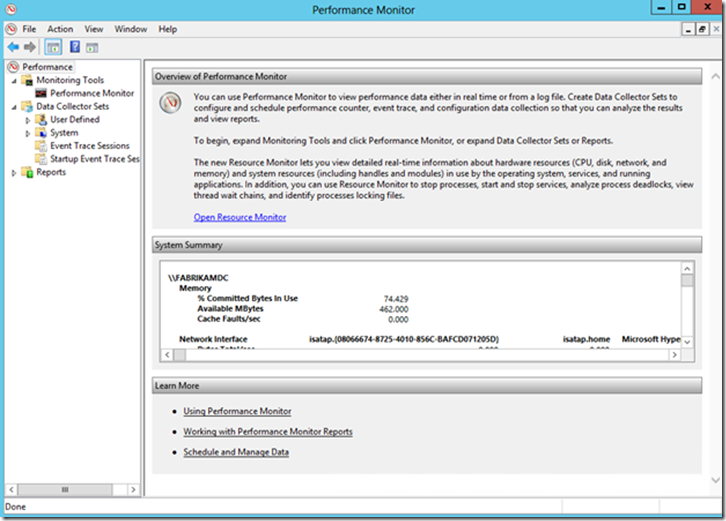Open the View menu
Image resolution: width=726 pixels, height=521 pixels.
click(94, 29)
